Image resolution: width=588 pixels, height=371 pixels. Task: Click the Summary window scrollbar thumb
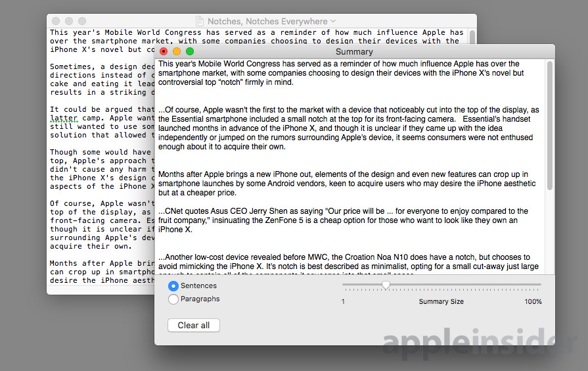550,126
